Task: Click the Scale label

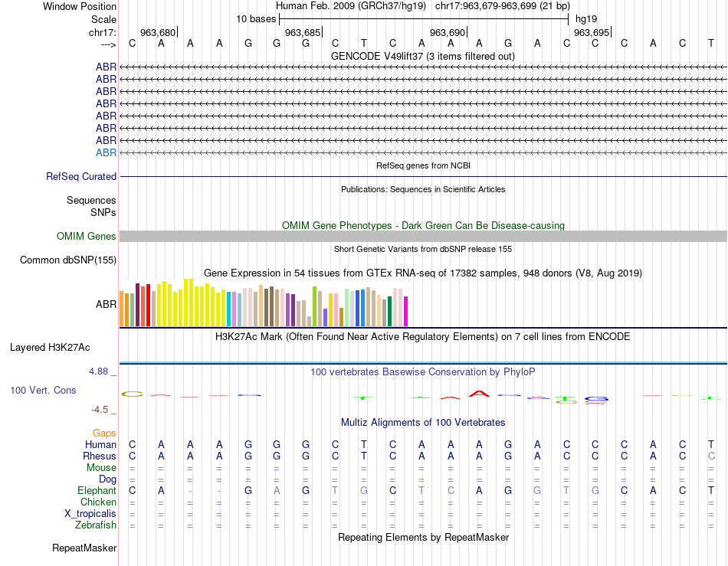Action: coord(104,19)
